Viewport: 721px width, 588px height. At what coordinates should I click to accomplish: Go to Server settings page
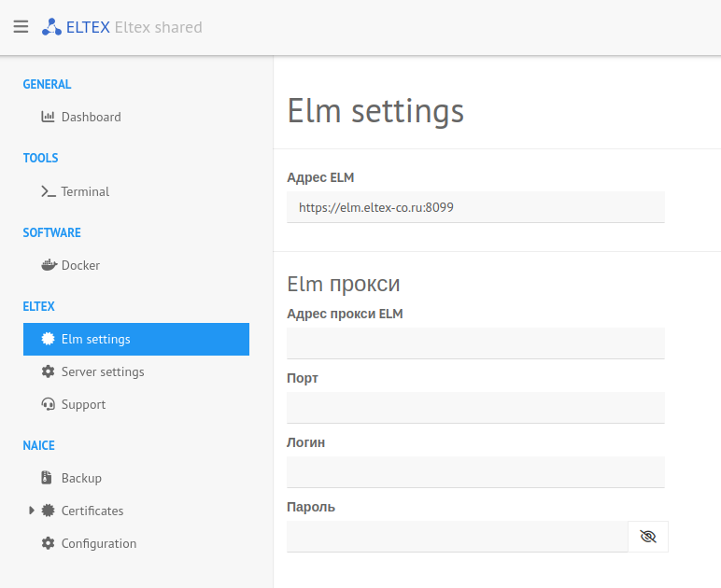click(103, 371)
